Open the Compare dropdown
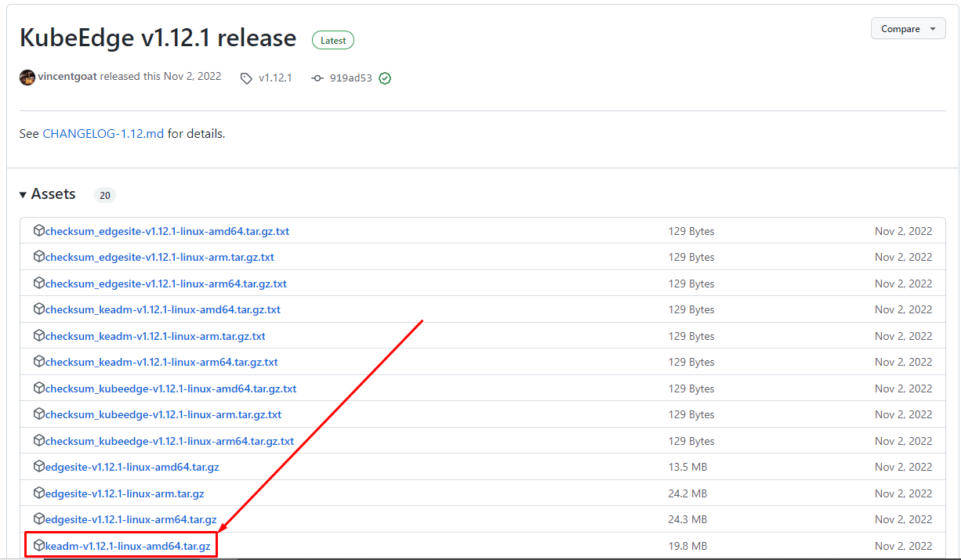Screen dimensions: 961x560 (908, 28)
